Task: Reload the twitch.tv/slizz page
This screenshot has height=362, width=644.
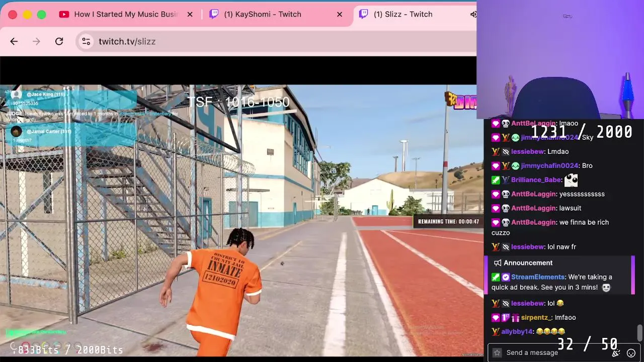Action: click(59, 41)
